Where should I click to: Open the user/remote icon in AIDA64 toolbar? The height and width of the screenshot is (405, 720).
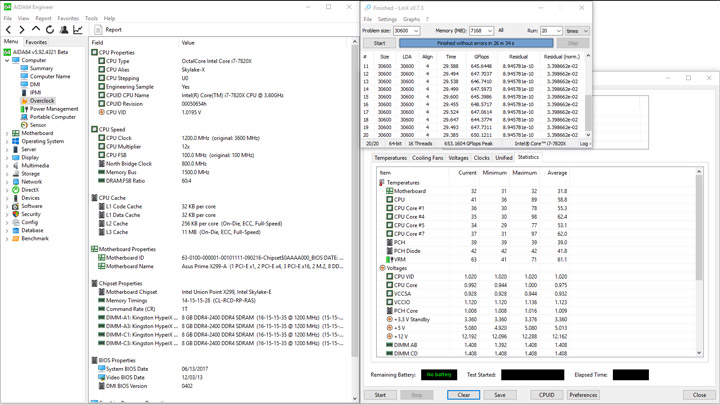coord(64,30)
